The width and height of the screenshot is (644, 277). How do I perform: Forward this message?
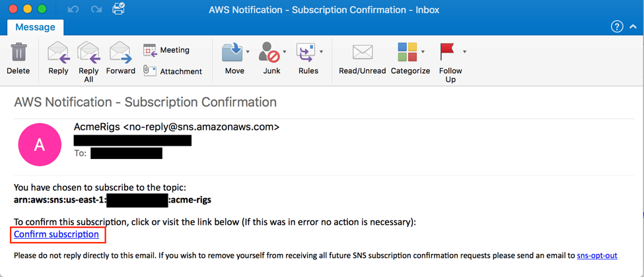(x=120, y=53)
